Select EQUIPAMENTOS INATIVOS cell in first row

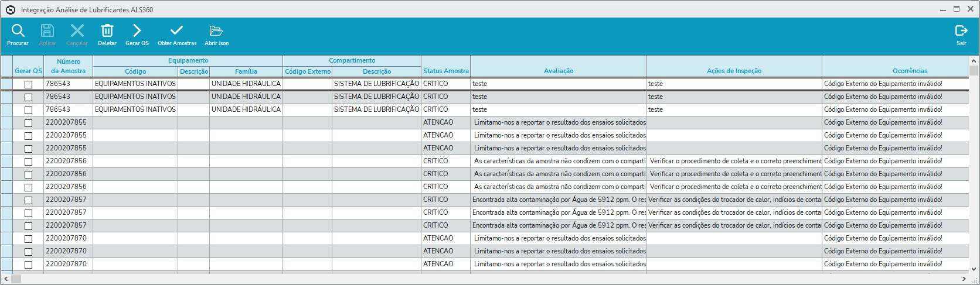[135, 84]
